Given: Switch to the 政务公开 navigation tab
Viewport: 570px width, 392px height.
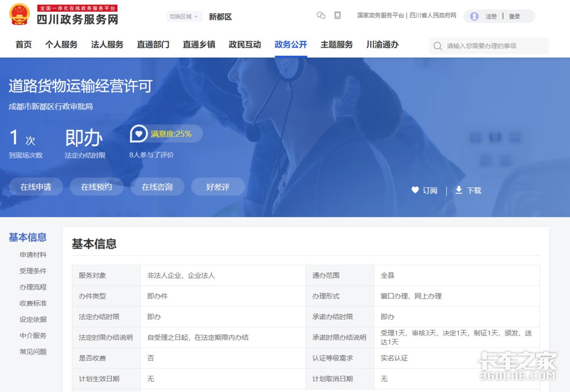Looking at the screenshot, I should [290, 45].
